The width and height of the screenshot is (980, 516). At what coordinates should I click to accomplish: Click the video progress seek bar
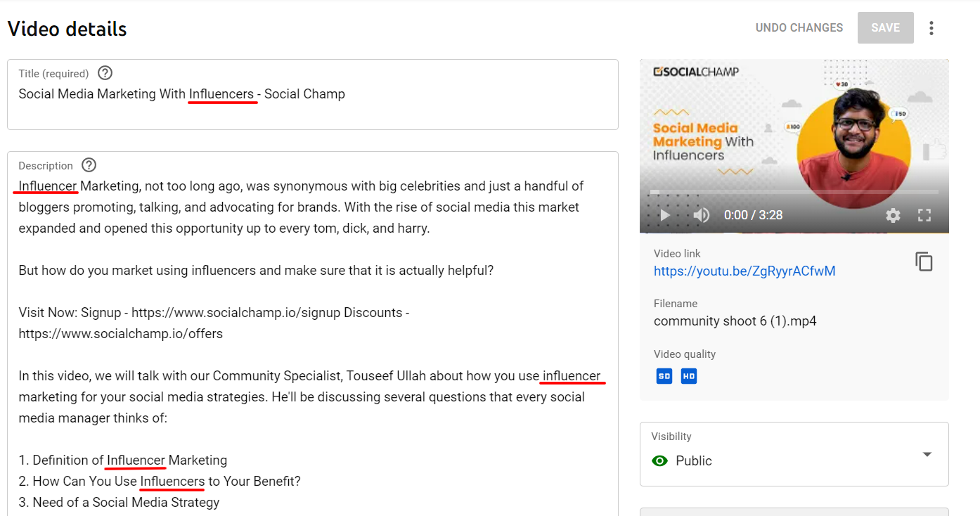[794, 191]
